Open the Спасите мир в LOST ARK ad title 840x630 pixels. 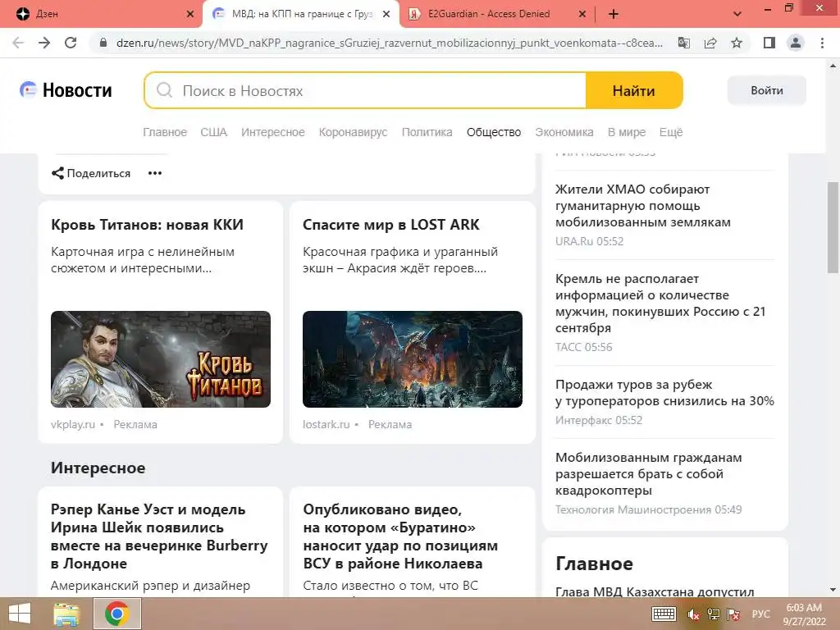pyautogui.click(x=391, y=225)
